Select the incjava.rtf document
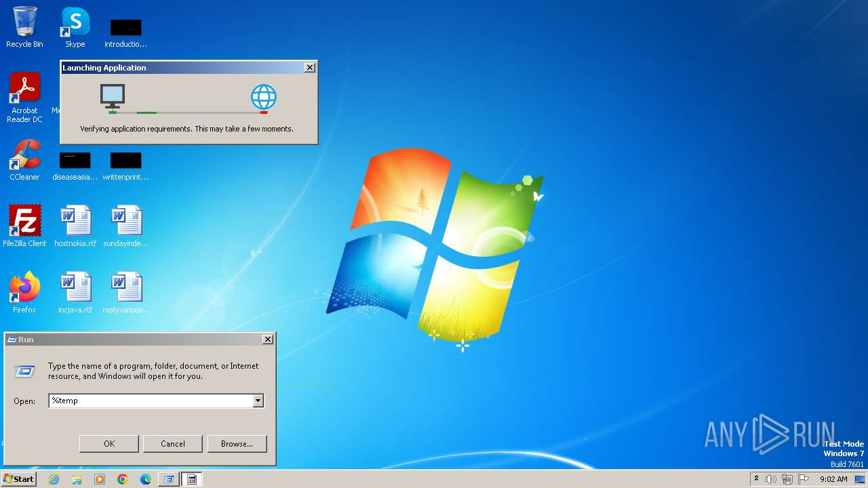The width and height of the screenshot is (868, 488). click(x=75, y=292)
